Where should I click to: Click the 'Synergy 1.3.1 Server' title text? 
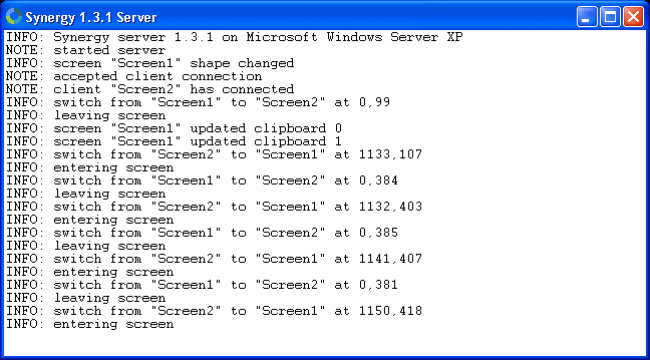coord(91,17)
